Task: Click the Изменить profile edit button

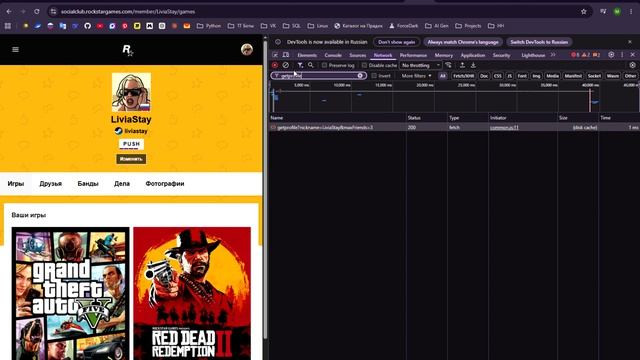Action: coord(131,159)
